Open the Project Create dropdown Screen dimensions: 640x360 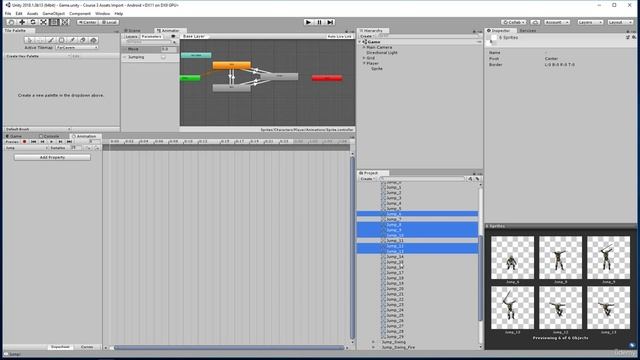367,179
